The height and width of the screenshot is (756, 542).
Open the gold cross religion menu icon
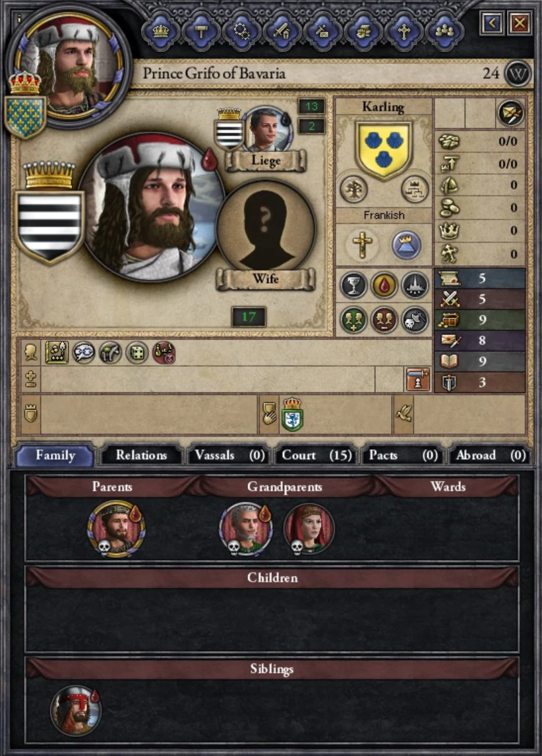pyautogui.click(x=404, y=32)
